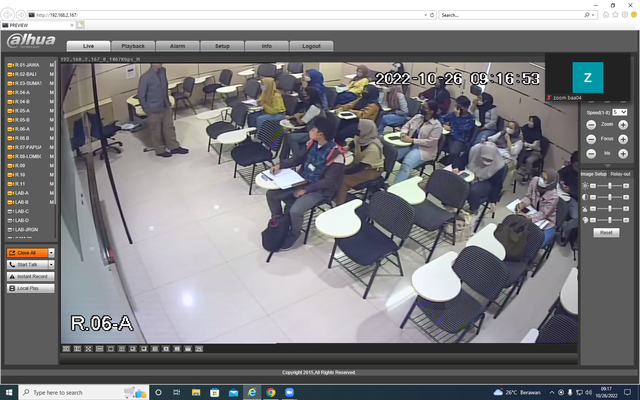Screen dimensions: 640x400
Task: Click the grey camera icon beside LAB-C
Action: point(11,211)
